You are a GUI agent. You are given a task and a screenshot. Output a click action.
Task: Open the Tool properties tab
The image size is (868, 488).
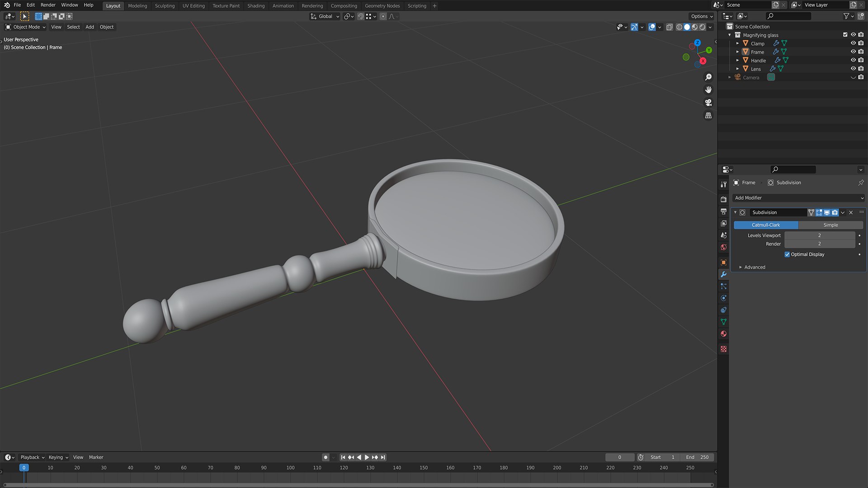click(723, 184)
